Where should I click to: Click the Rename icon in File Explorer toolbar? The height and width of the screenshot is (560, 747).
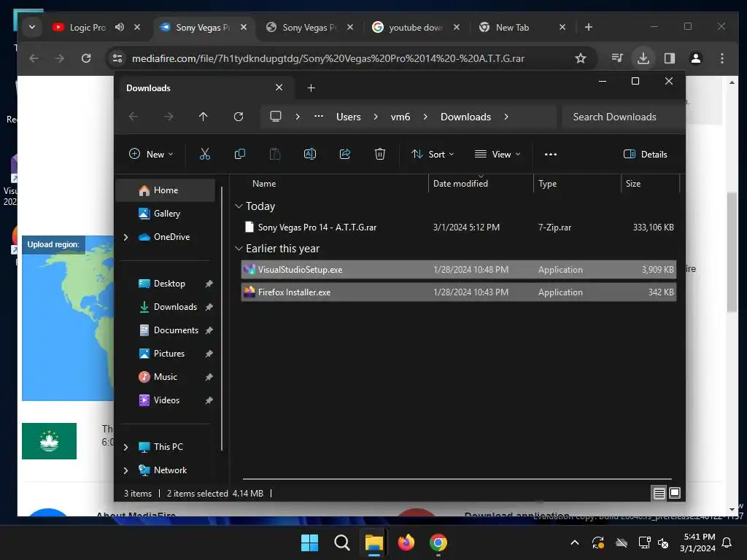[x=309, y=154]
